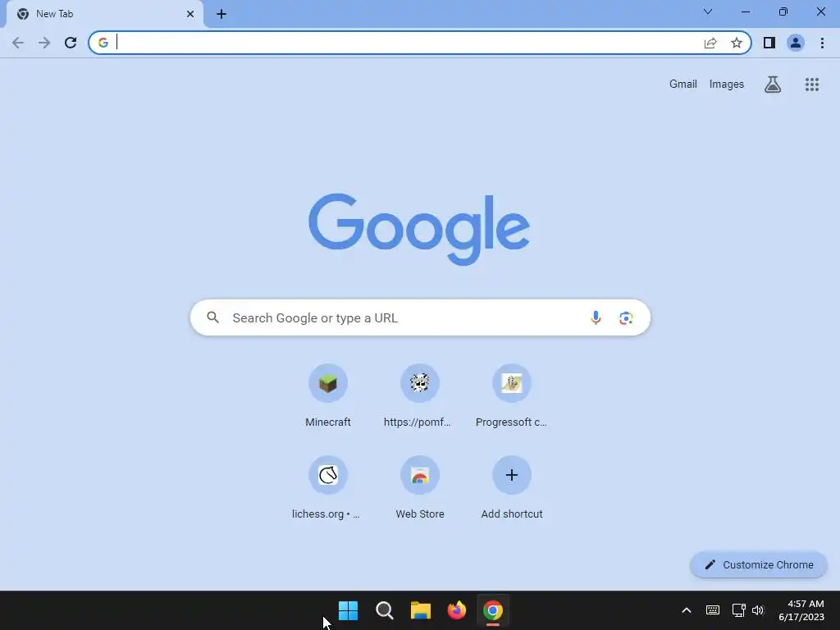840x630 pixels.
Task: Share this page via the share icon
Action: point(710,43)
